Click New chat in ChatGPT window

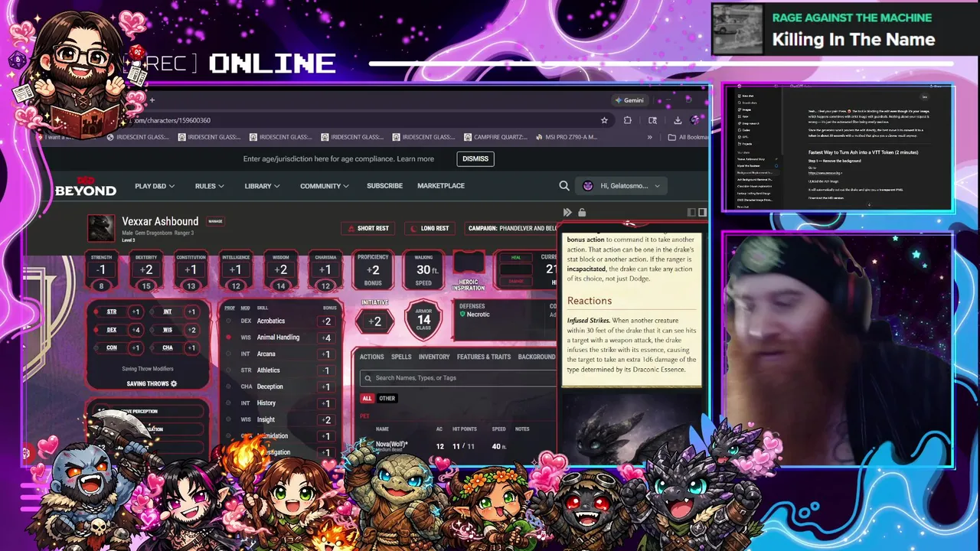[x=747, y=96]
